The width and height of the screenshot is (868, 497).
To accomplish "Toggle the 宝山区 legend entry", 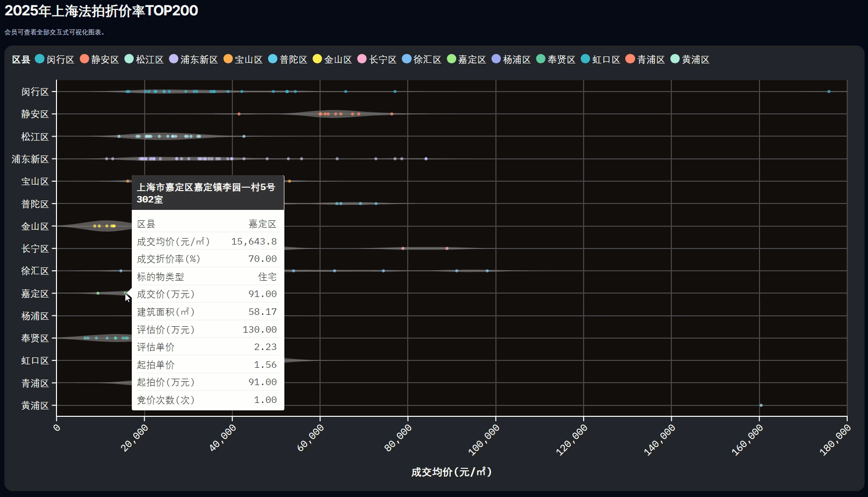I will pos(248,59).
